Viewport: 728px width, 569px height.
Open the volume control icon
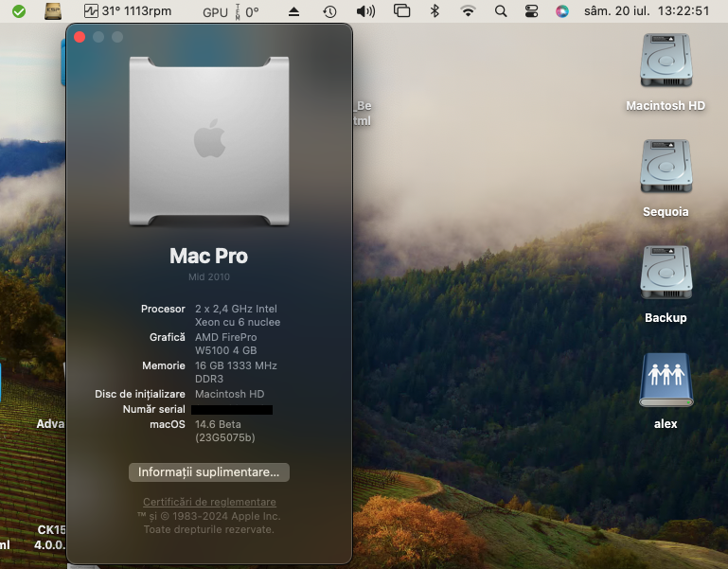(365, 11)
